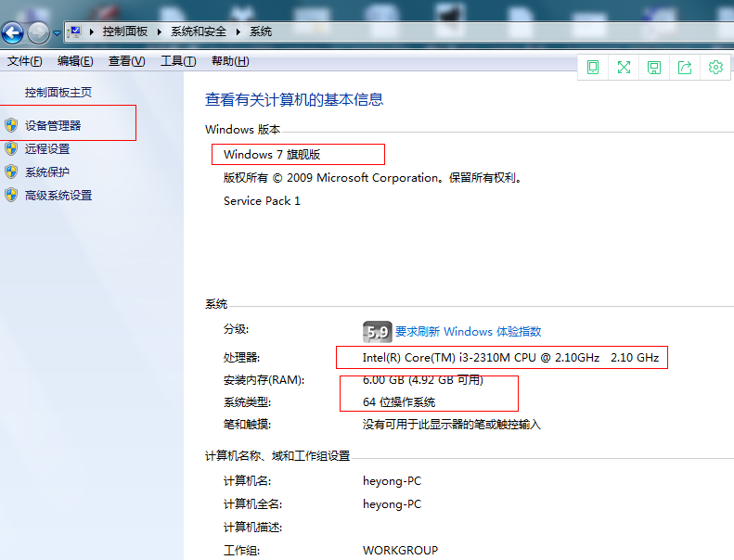Expand the arrow after 控制面板 breadcrumb

point(159,32)
